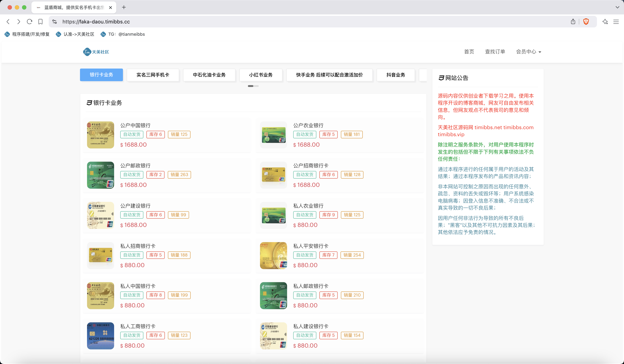Select the 快手业务 category tab
624x364 pixels.
click(329, 75)
